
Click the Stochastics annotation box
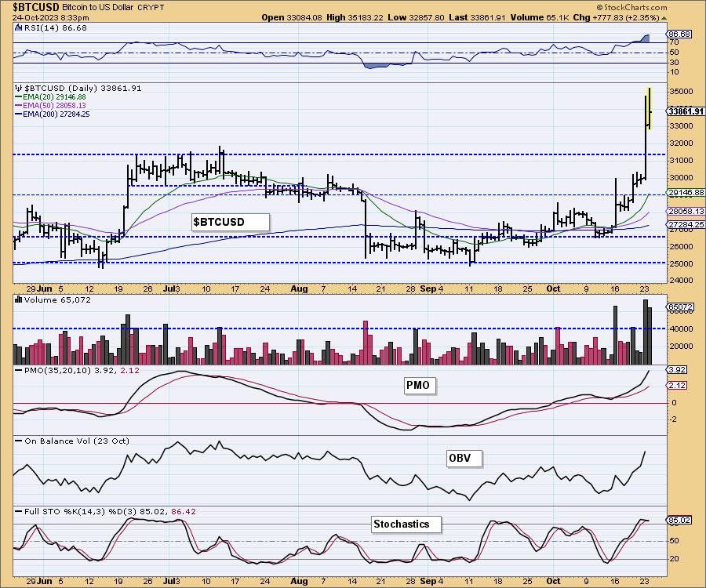pyautogui.click(x=406, y=524)
